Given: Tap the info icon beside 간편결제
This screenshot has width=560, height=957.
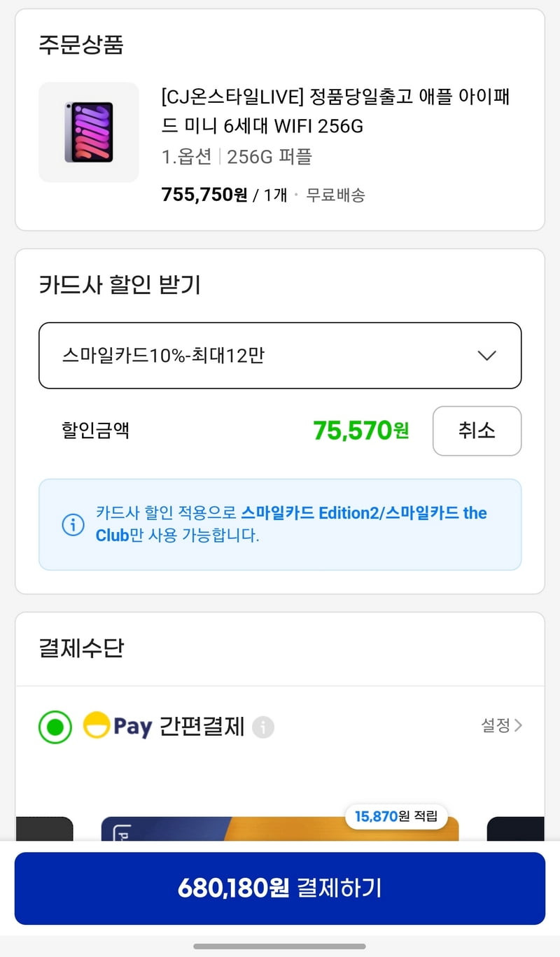Looking at the screenshot, I should coord(263,727).
